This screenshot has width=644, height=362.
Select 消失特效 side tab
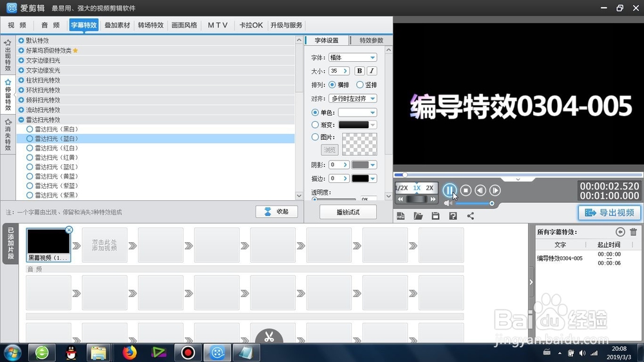coord(8,135)
